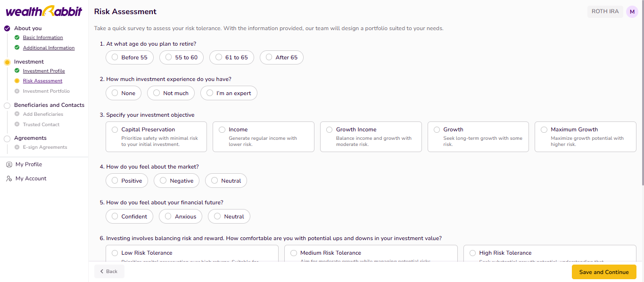The width and height of the screenshot is (644, 282).
Task: Expand the Agreements section in sidebar
Action: click(30, 138)
